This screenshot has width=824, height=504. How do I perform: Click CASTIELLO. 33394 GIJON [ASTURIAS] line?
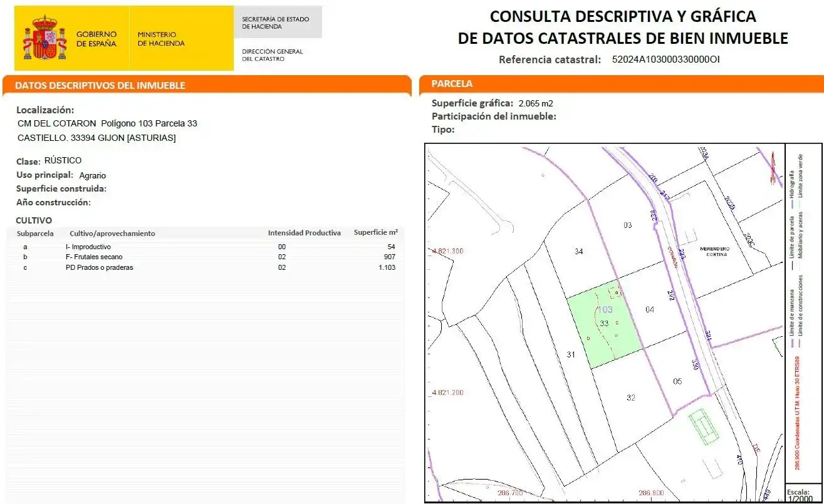point(96,138)
